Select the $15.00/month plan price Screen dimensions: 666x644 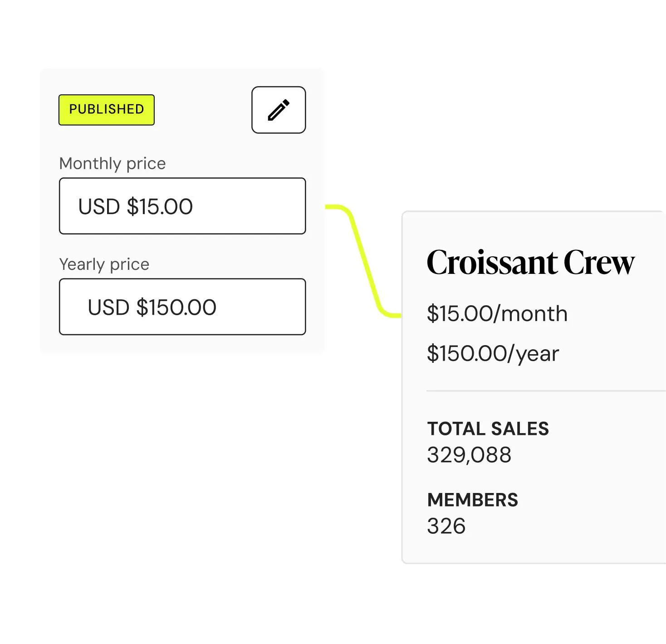(x=497, y=314)
